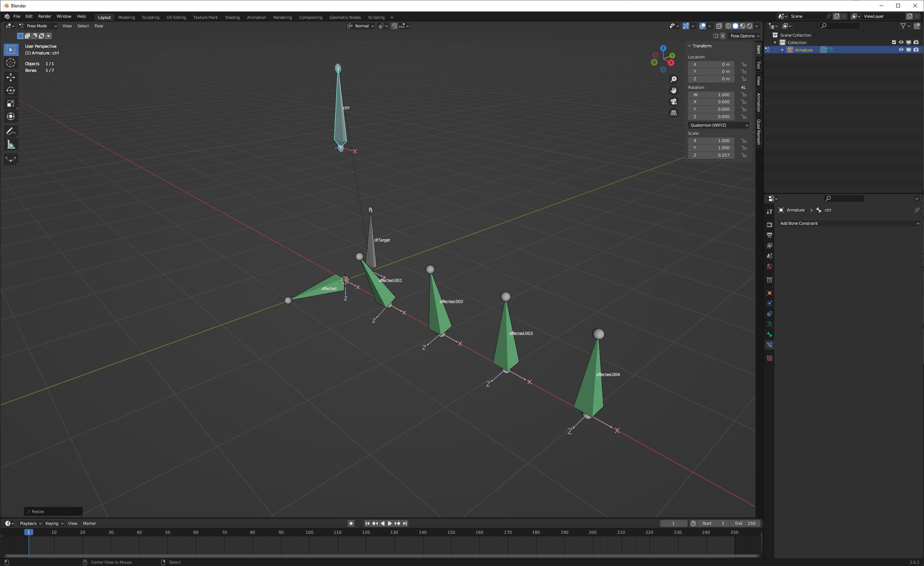Choose the Measure ruler tool
The height and width of the screenshot is (566, 924).
[x=11, y=145]
